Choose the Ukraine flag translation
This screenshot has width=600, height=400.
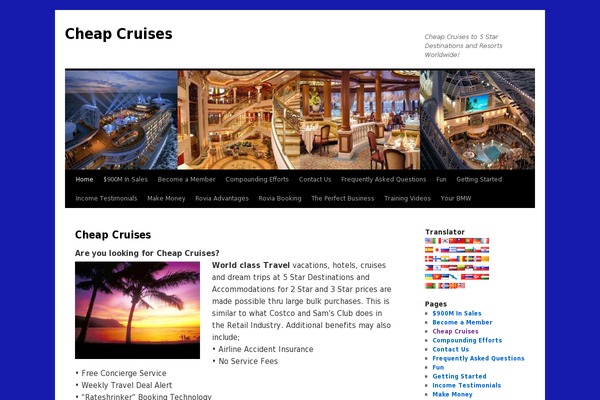(429, 277)
